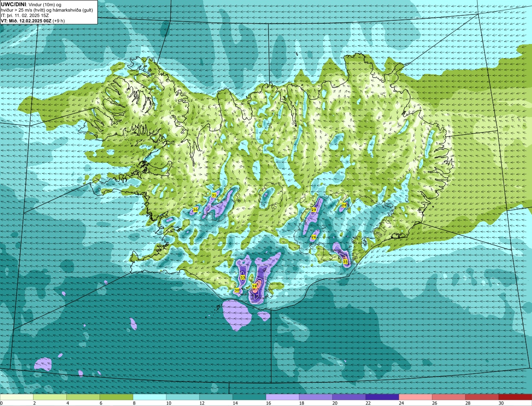Select the 16–18 m/s lavender swatch

coord(283,397)
